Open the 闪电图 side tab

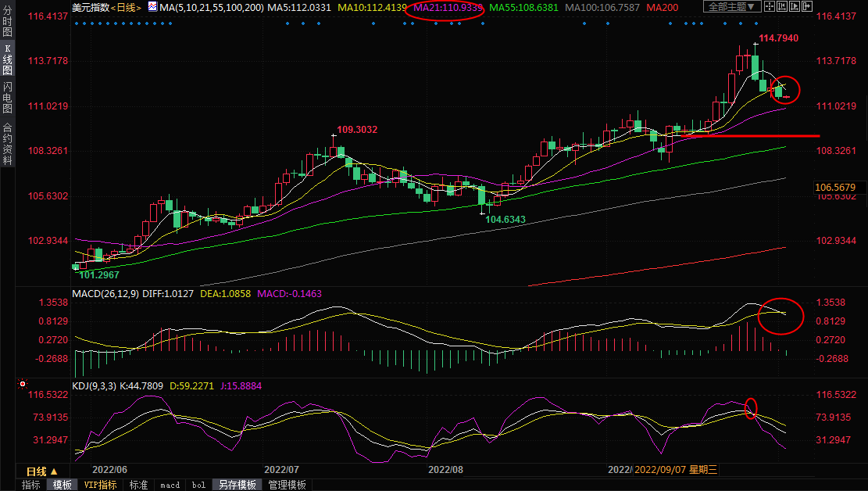tap(7, 97)
